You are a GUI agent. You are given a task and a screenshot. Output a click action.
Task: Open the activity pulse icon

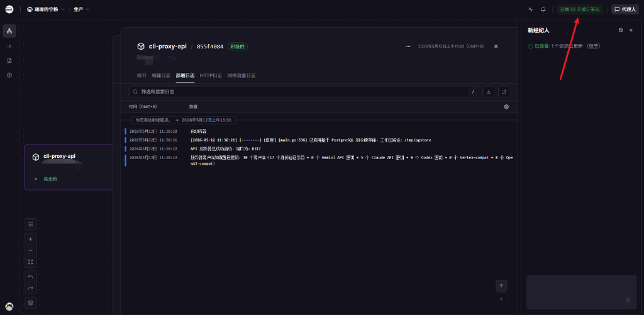click(531, 9)
